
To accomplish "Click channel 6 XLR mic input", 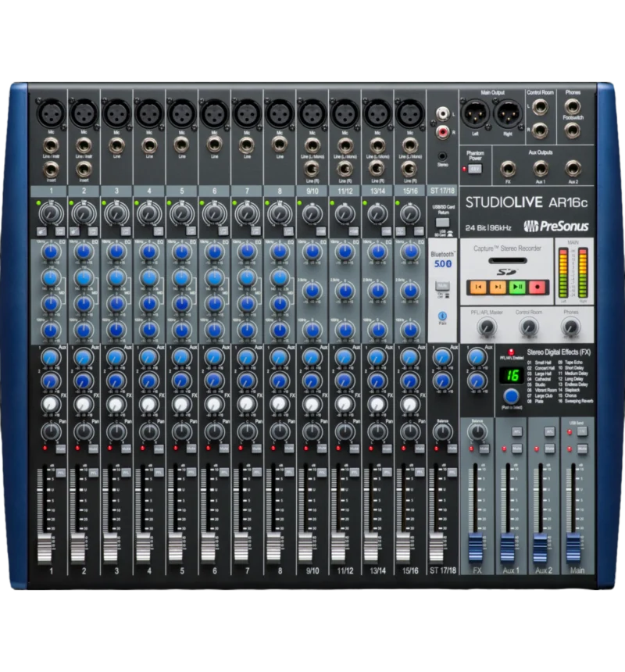I will click(214, 113).
